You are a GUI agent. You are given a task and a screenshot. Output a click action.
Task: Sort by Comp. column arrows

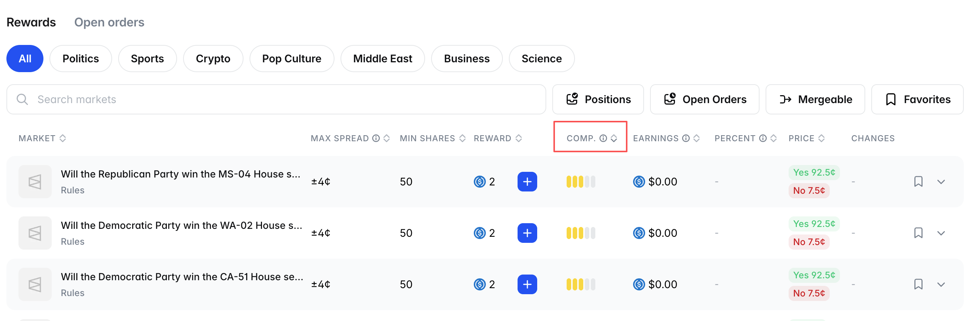[614, 138]
